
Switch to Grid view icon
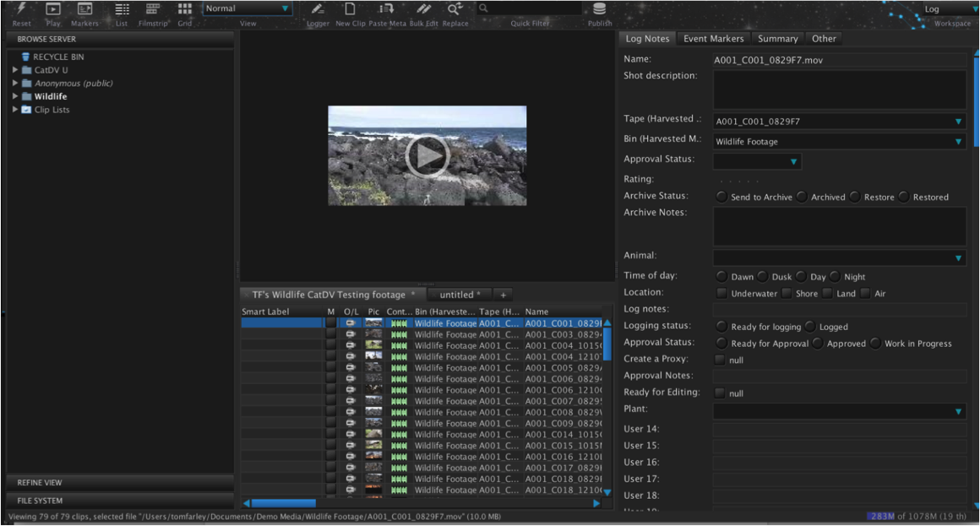pos(184,9)
